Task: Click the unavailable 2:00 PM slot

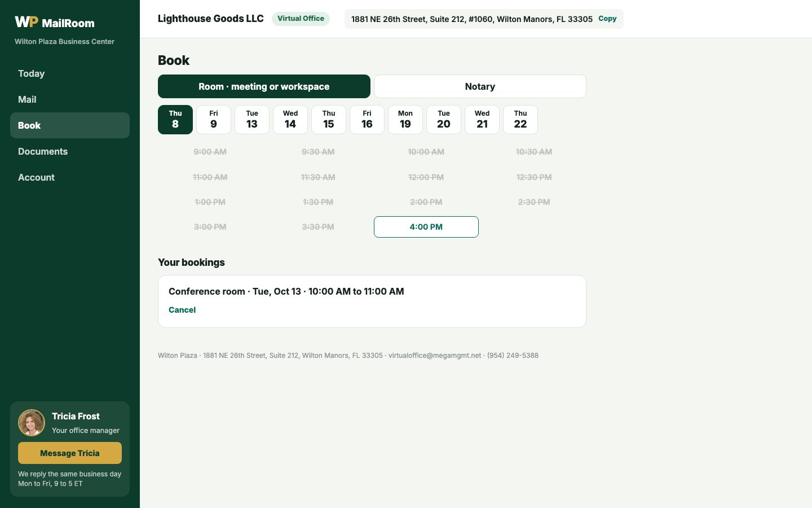Action: tap(426, 202)
